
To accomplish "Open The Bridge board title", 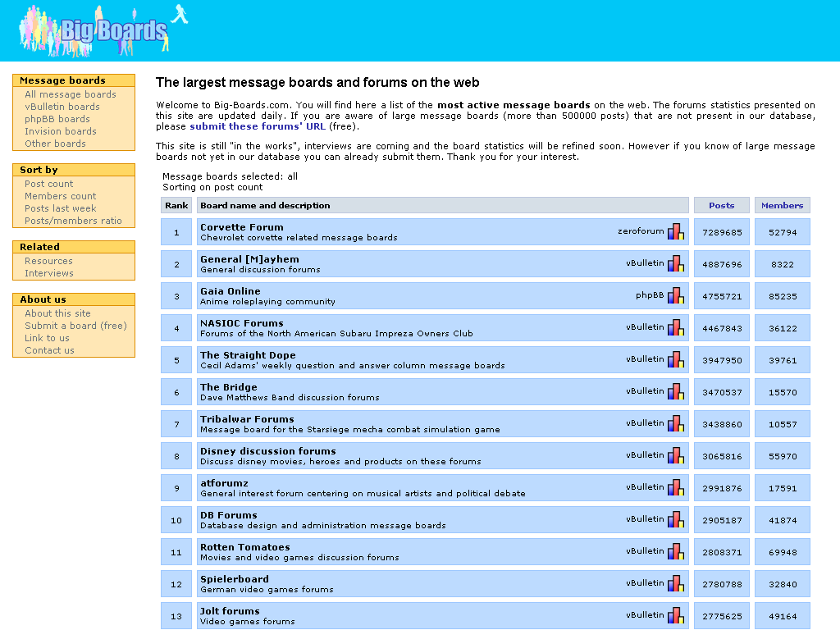I will (229, 387).
